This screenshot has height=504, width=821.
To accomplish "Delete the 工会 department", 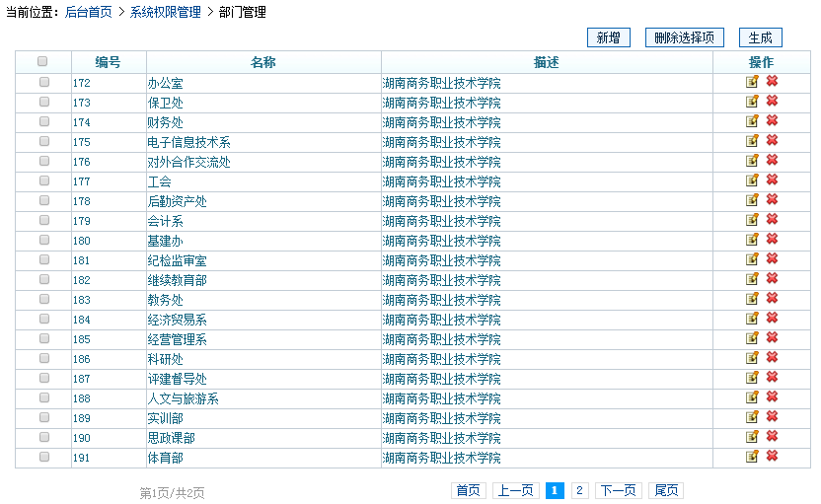I will pyautogui.click(x=772, y=180).
